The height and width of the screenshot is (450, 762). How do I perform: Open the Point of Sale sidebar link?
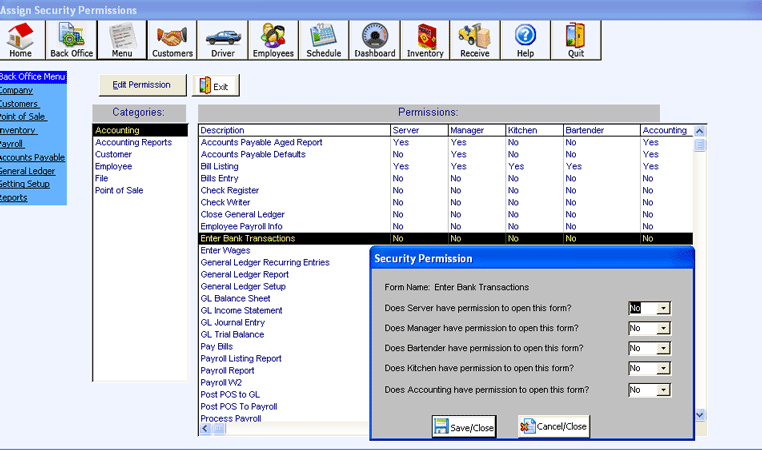pyautogui.click(x=23, y=117)
